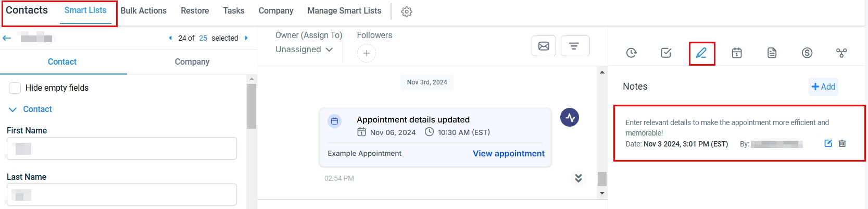Open the settings gear icon

407,11
